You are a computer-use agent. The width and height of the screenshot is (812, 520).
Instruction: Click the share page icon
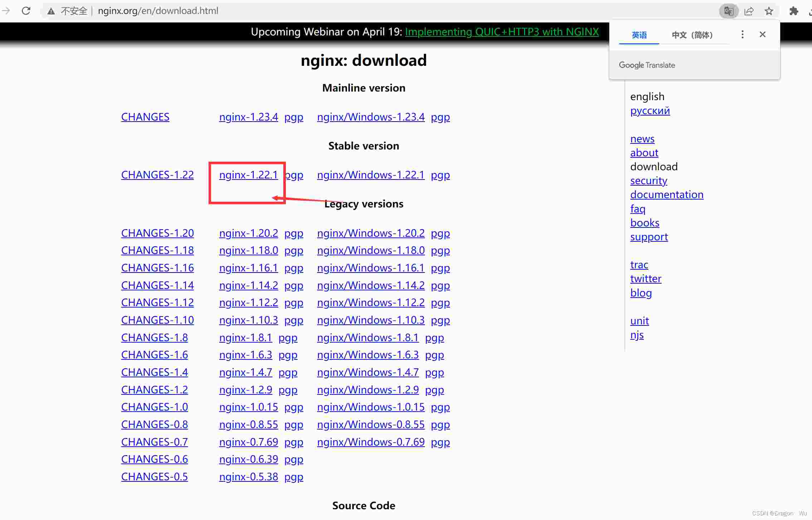coord(749,11)
